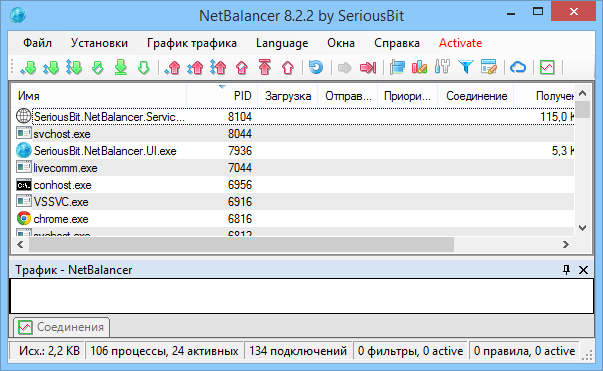
Task: Sort by the PID column header
Action: (222, 96)
